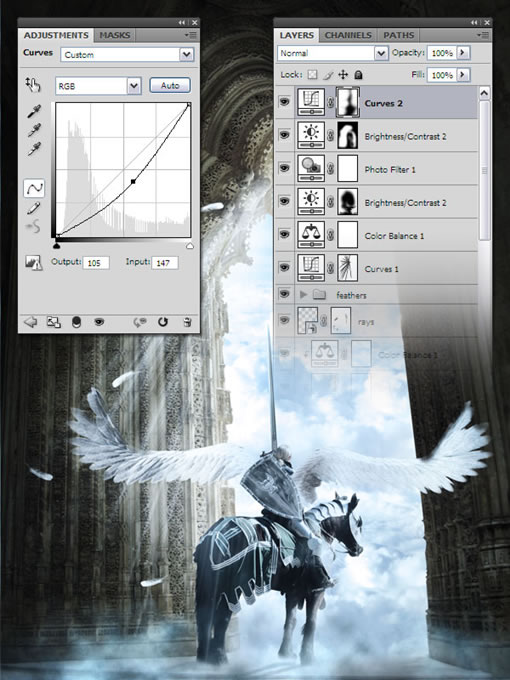Switch to the Masks tab
The height and width of the screenshot is (680, 510).
click(x=114, y=35)
